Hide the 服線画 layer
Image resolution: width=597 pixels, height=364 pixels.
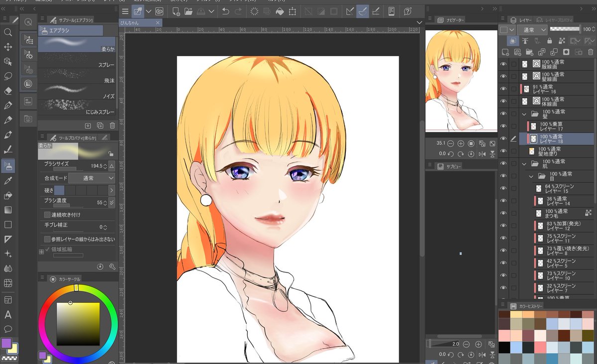[x=503, y=64]
